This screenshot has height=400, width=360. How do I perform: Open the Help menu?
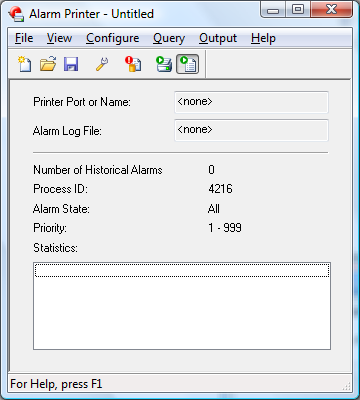click(x=263, y=38)
